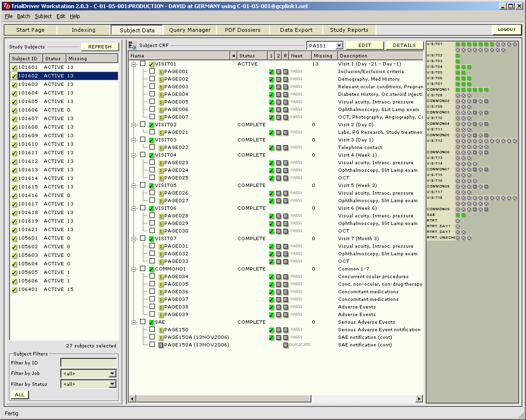The image size is (526, 420).
Task: Tick the checkbox next to PAGE001
Action: [x=152, y=71]
